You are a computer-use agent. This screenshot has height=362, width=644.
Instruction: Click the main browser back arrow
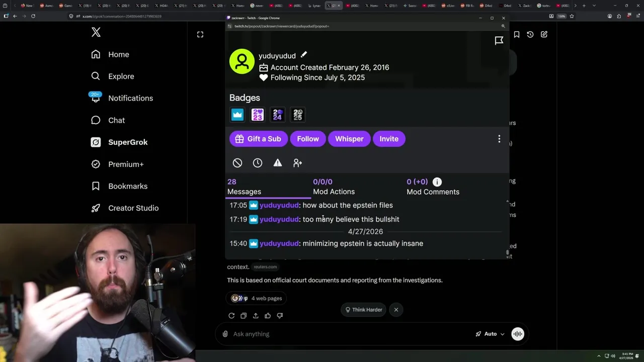[x=15, y=16]
